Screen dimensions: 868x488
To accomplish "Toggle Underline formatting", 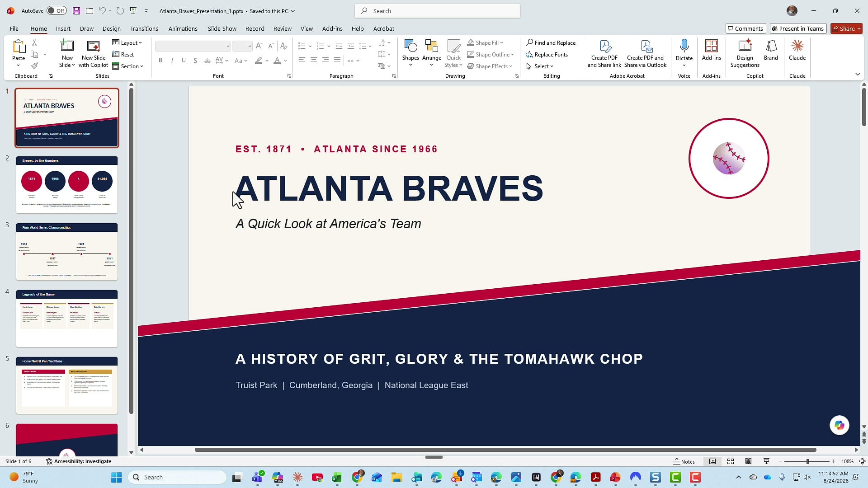I will [184, 61].
